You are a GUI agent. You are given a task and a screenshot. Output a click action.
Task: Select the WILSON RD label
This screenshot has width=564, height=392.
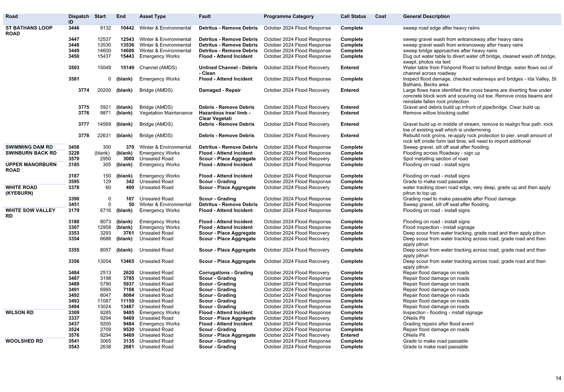tap(19, 312)
